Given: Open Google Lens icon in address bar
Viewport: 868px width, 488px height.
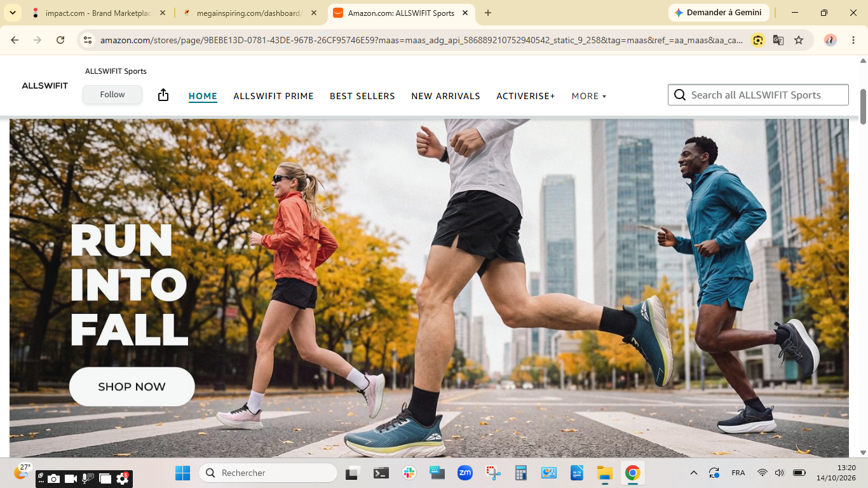Looking at the screenshot, I should click(757, 40).
